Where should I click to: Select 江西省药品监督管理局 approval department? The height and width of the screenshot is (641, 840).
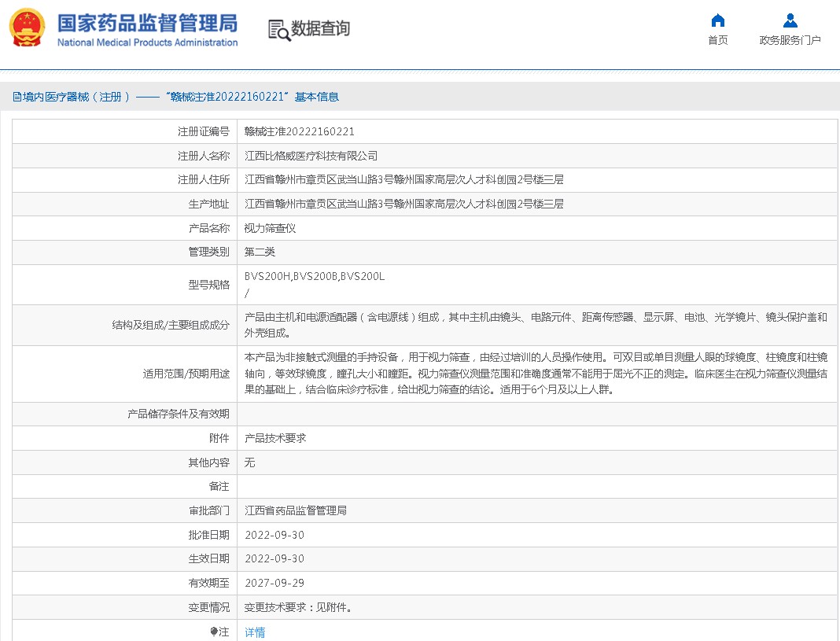pyautogui.click(x=296, y=510)
